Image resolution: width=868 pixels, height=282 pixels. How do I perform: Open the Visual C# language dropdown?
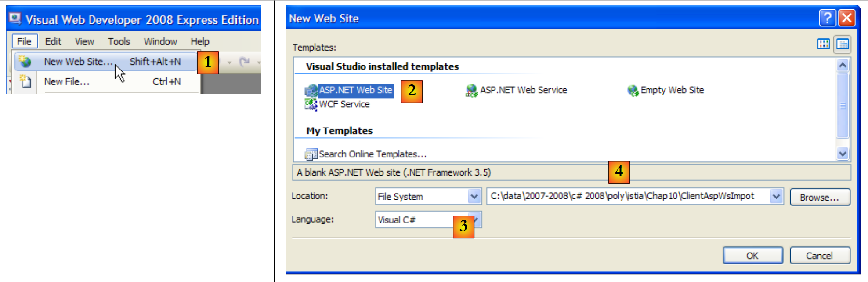coord(478,220)
